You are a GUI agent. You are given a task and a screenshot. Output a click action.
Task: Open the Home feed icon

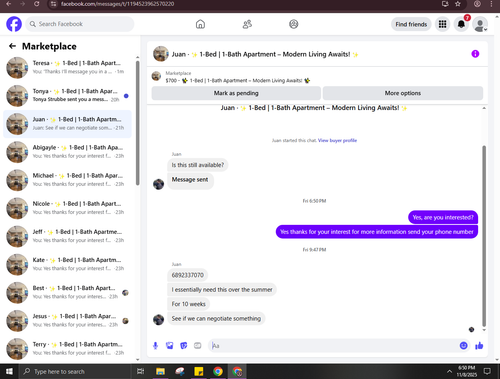click(x=200, y=24)
